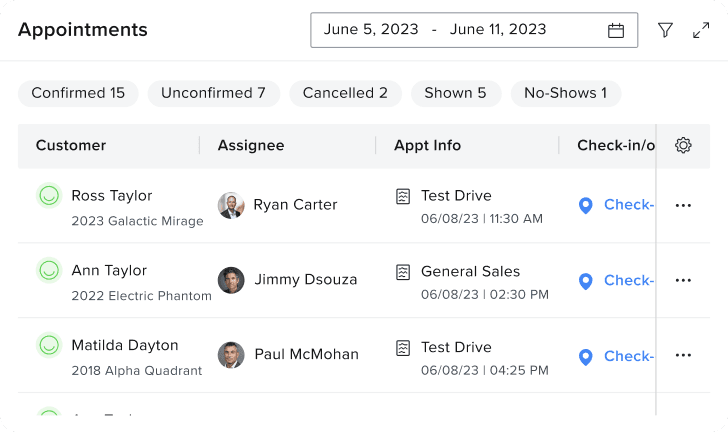Click the Appointments widget title
This screenshot has height=432, width=728.
(x=83, y=30)
